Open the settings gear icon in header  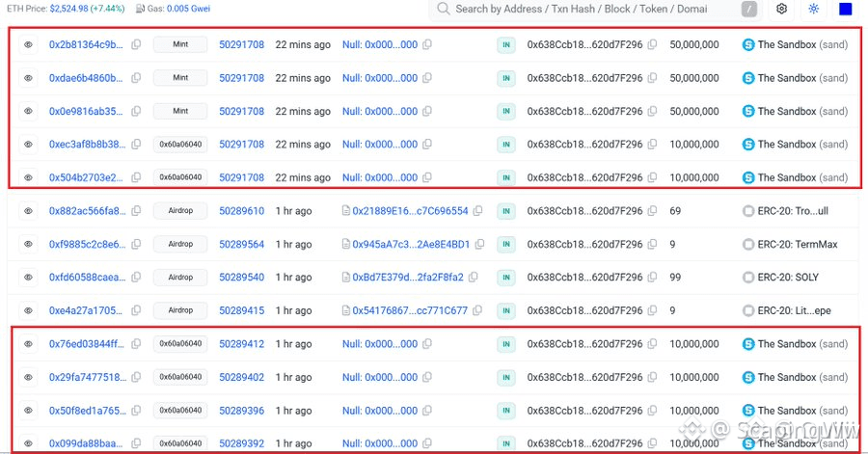click(781, 9)
